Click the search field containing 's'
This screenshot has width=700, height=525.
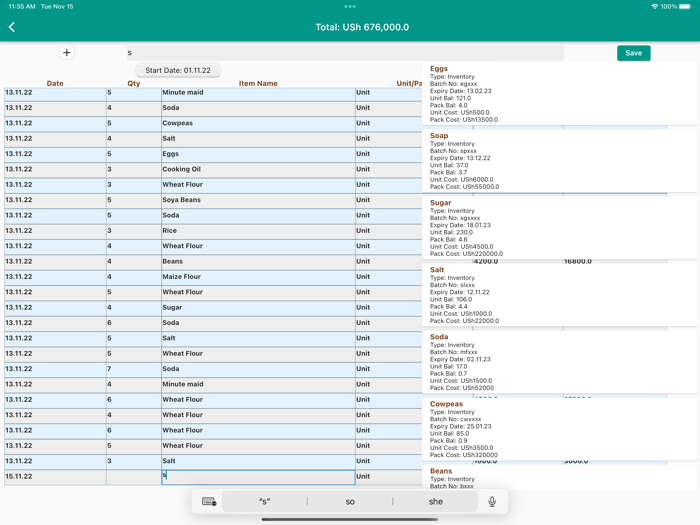click(345, 53)
